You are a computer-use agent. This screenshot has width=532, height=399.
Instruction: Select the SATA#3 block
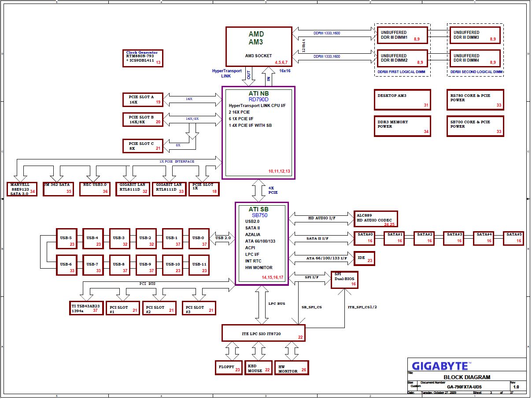454,238
